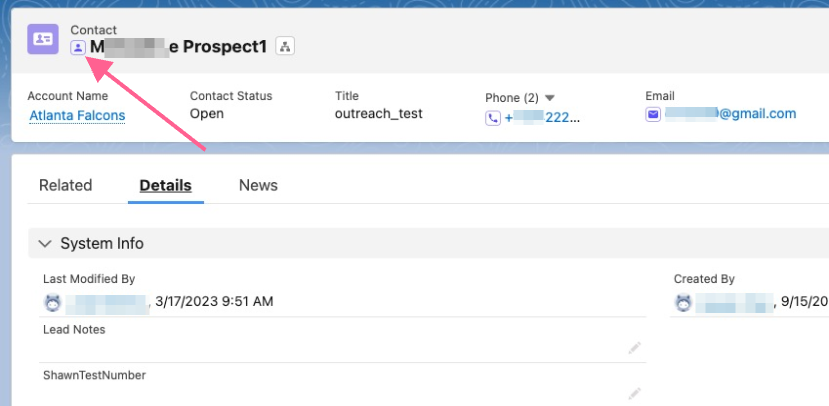
Task: Click the Created By label
Action: click(x=704, y=279)
